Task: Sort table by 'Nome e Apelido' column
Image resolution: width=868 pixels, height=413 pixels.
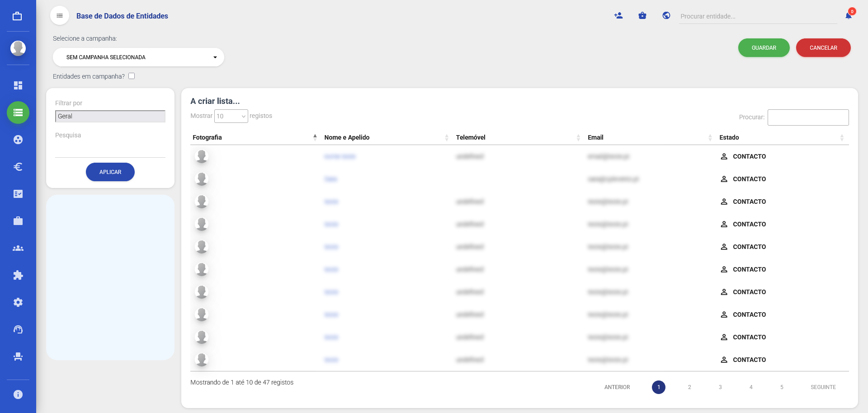Action: tap(347, 137)
